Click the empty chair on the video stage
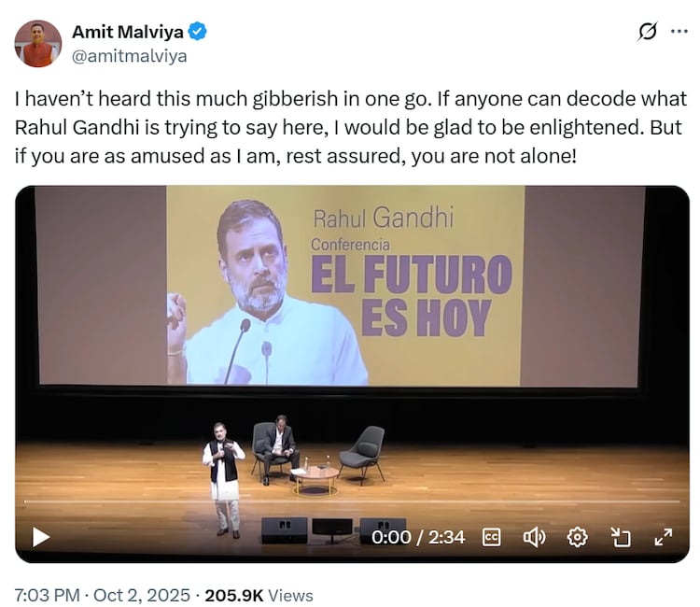Screen dimensions: 700x607 coord(363,450)
